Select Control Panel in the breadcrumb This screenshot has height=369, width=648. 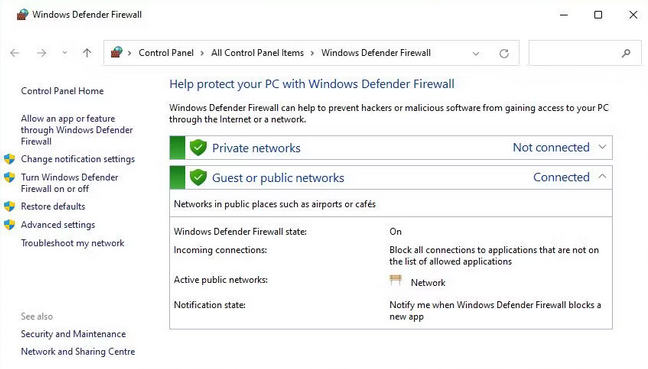(x=166, y=53)
